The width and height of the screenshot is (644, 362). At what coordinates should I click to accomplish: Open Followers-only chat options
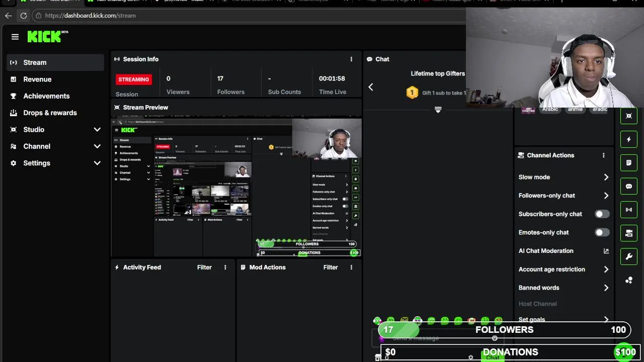(x=563, y=196)
